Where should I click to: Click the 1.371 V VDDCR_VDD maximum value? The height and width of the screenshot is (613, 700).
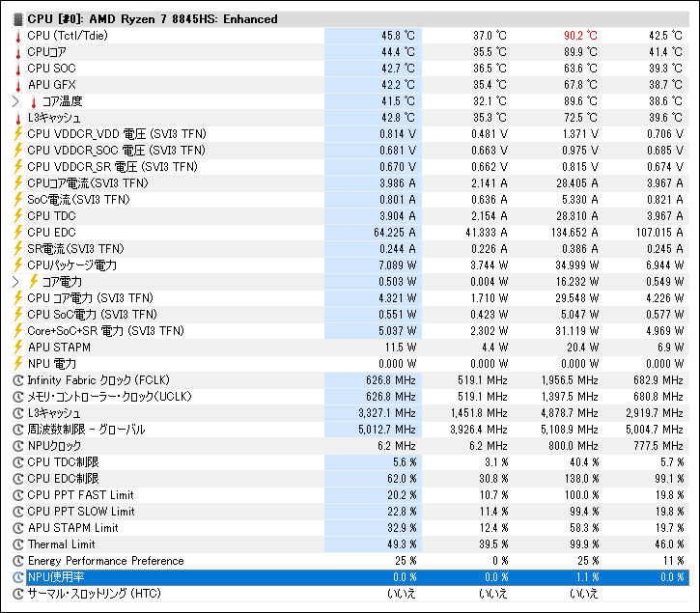click(x=580, y=134)
